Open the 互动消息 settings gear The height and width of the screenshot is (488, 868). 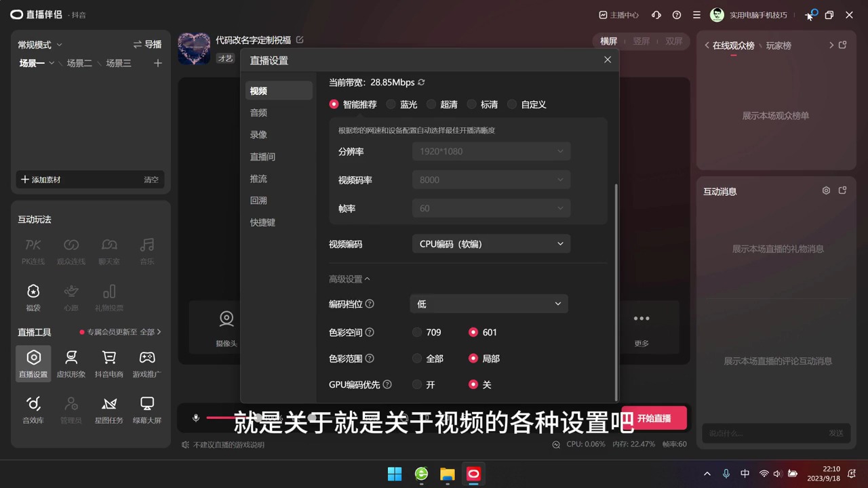coord(826,191)
